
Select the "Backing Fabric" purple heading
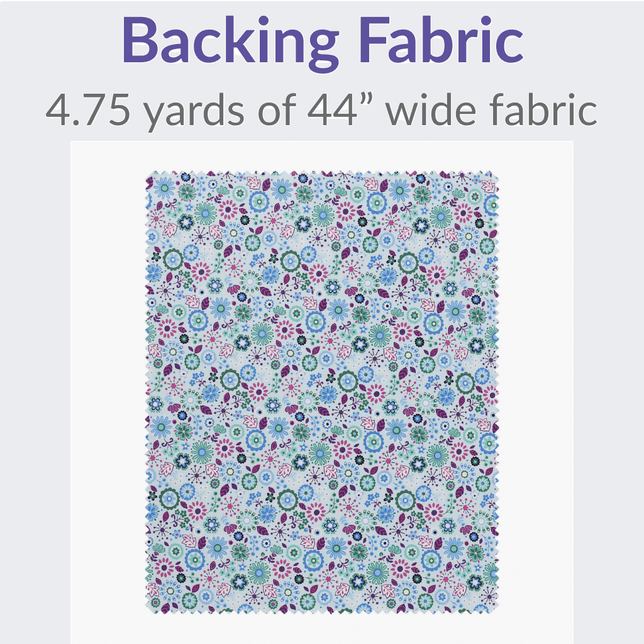(x=323, y=41)
